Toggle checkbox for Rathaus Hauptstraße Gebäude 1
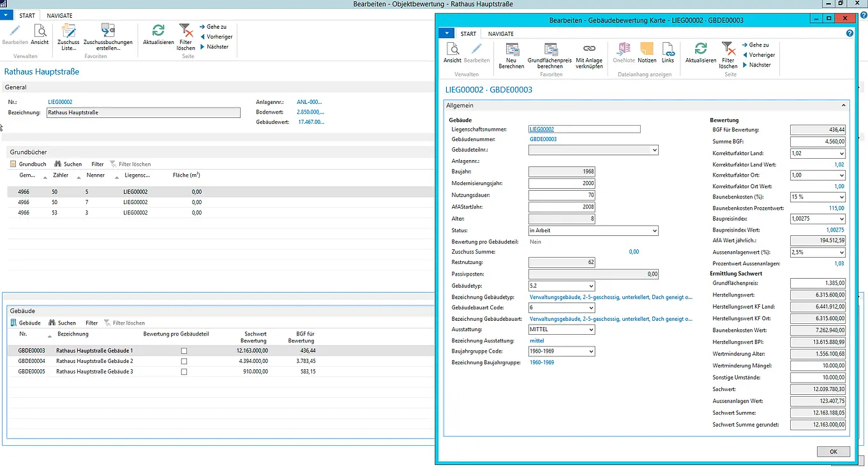Screen dimensions: 868x470 click(x=184, y=351)
